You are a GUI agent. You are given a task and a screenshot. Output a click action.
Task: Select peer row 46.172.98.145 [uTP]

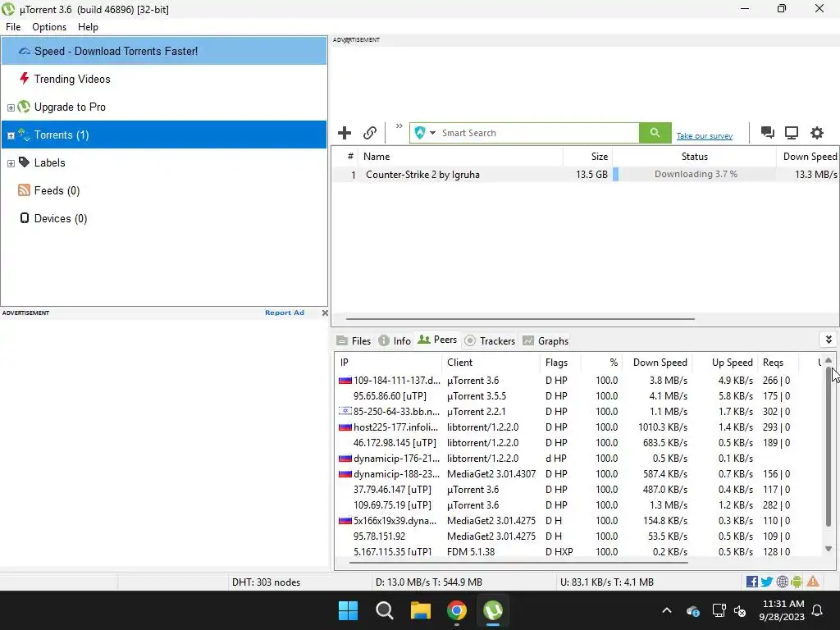pyautogui.click(x=578, y=442)
